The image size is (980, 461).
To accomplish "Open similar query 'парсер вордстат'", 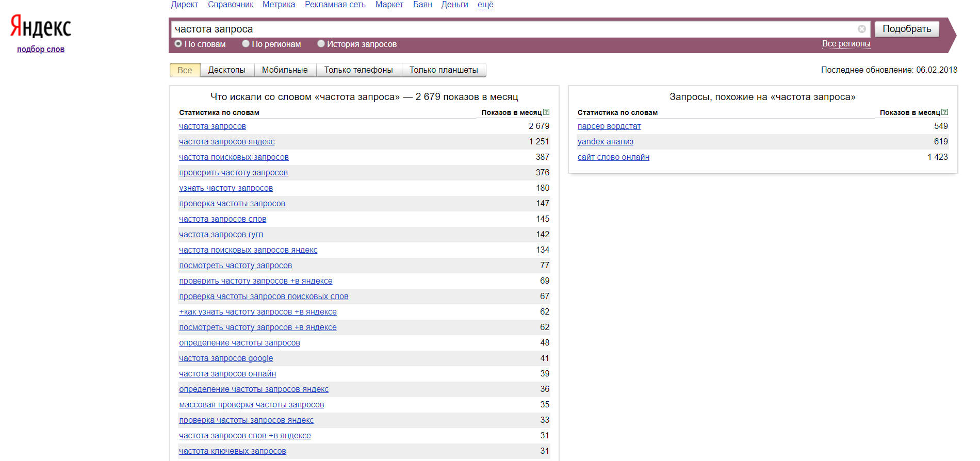I will pyautogui.click(x=609, y=126).
